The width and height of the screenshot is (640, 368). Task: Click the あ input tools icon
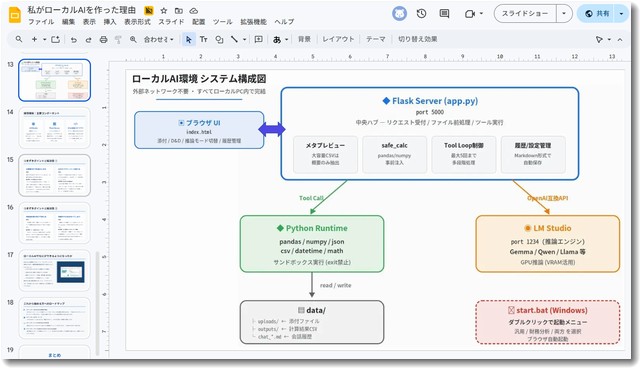277,40
